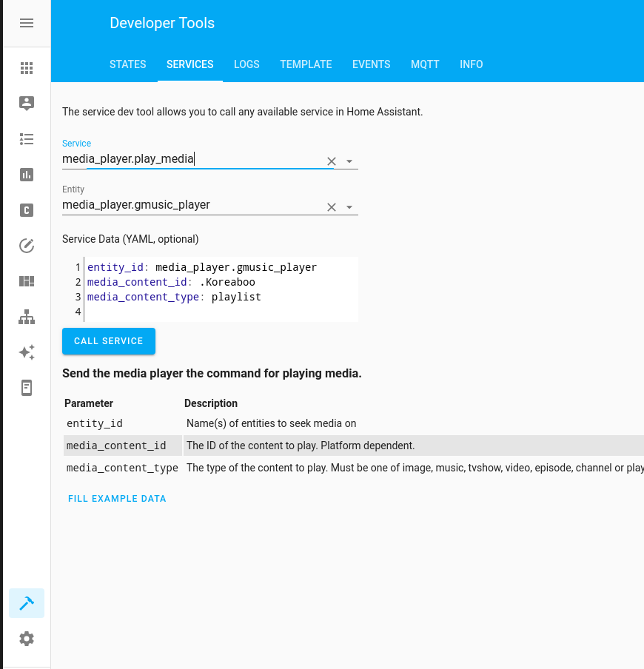The image size is (644, 669).
Task: Click FILL EXAMPLE DATA link
Action: coord(117,498)
